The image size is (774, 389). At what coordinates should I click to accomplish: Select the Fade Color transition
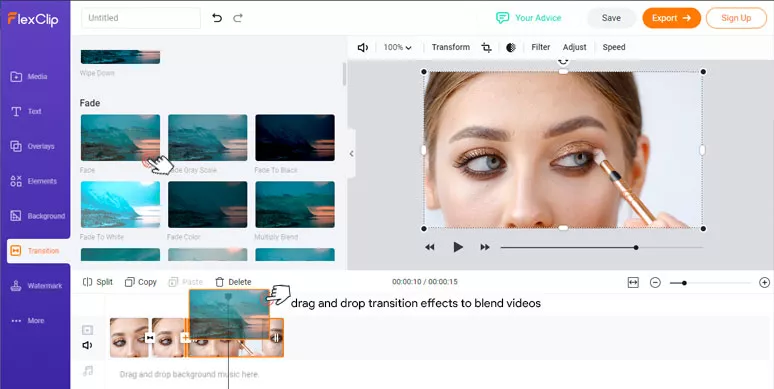(208, 204)
